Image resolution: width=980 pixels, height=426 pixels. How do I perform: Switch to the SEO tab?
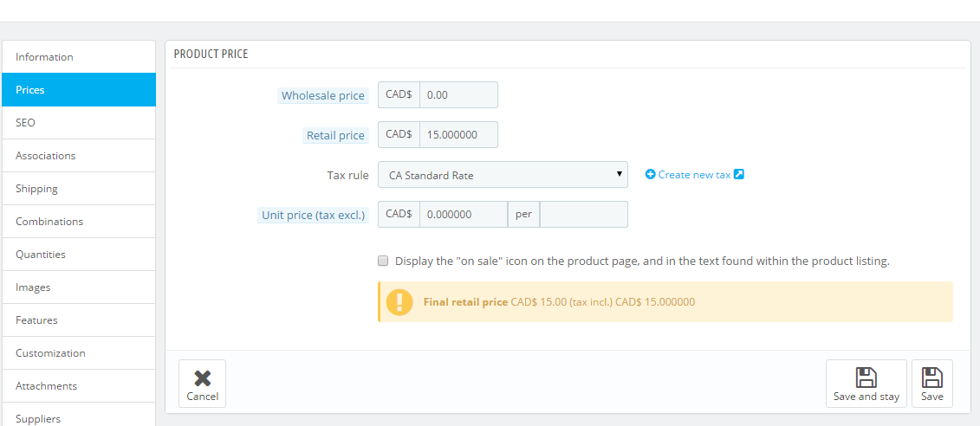click(x=78, y=123)
